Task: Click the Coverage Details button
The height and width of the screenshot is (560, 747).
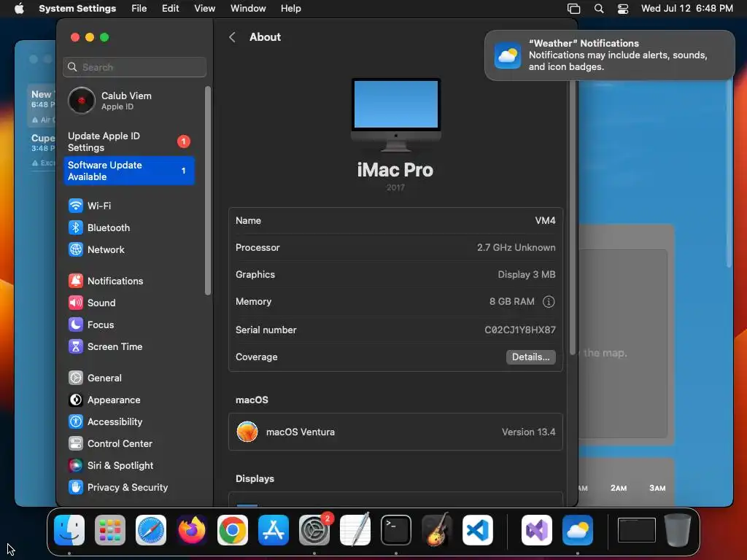Action: [x=531, y=357]
